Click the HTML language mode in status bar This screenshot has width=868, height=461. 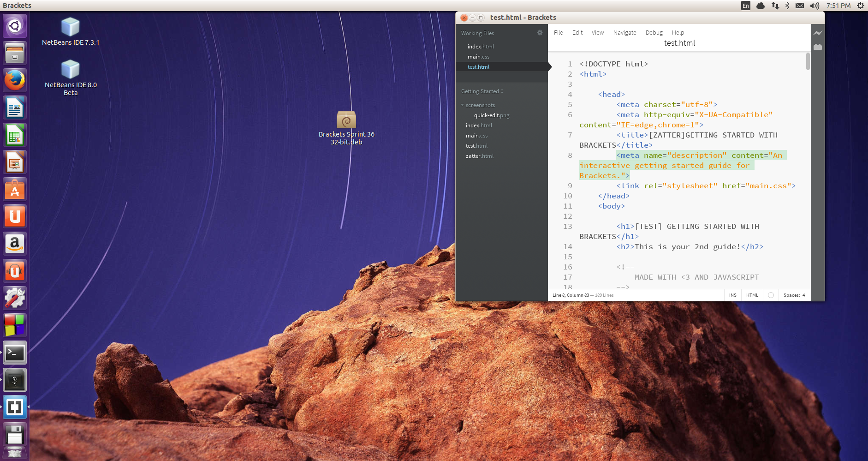752,295
